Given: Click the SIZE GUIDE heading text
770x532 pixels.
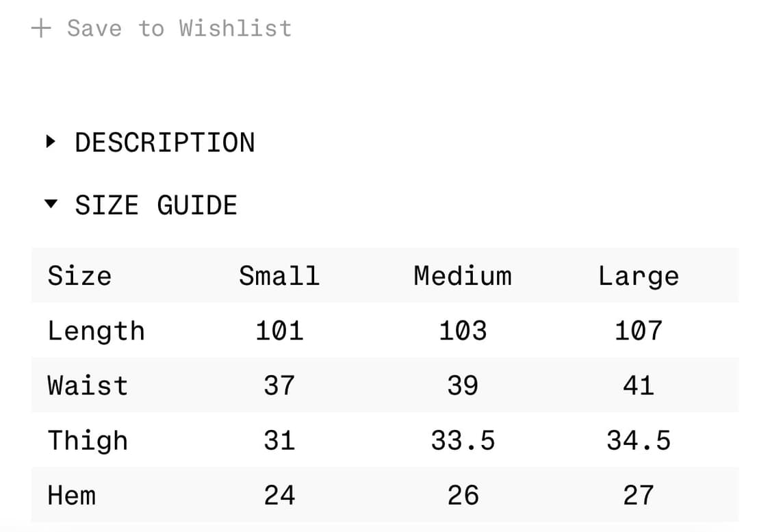Looking at the screenshot, I should (156, 205).
